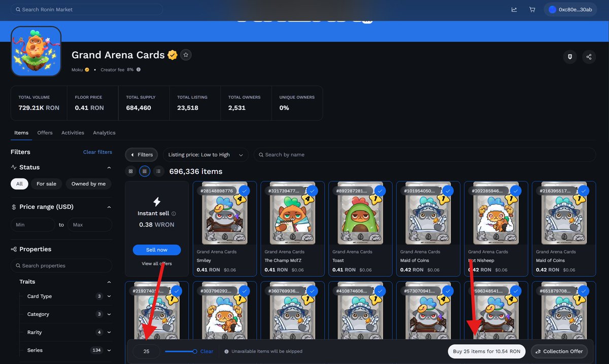Viewport: 609px width, 364px height.
Task: Click the dollar icon beside Price range
Action: tap(14, 207)
